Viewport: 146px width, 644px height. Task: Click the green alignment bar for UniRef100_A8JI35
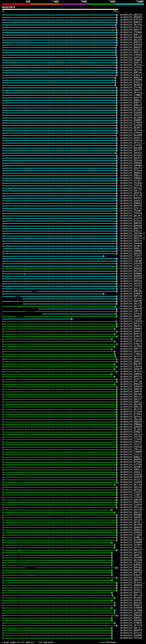(x=60, y=306)
